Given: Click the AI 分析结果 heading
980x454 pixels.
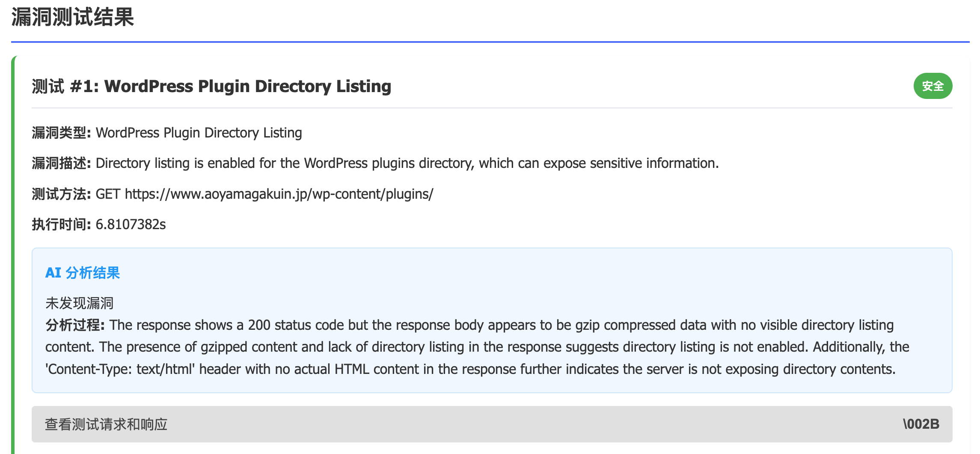Looking at the screenshot, I should tap(83, 273).
